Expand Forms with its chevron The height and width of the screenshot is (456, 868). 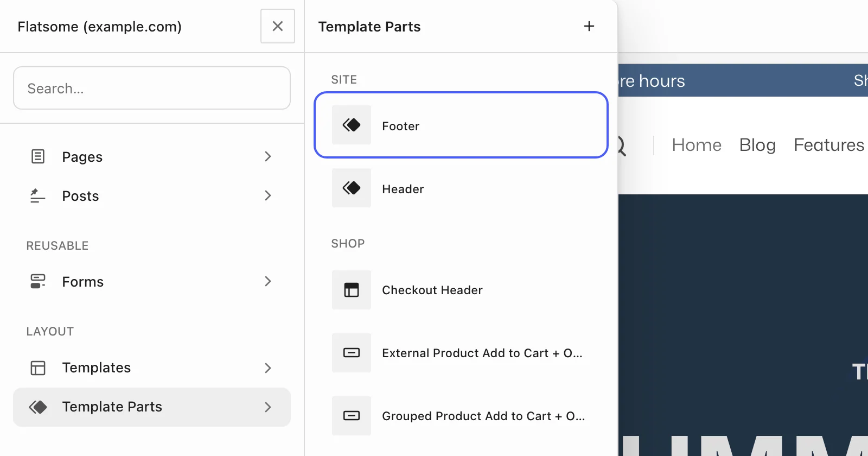click(267, 281)
